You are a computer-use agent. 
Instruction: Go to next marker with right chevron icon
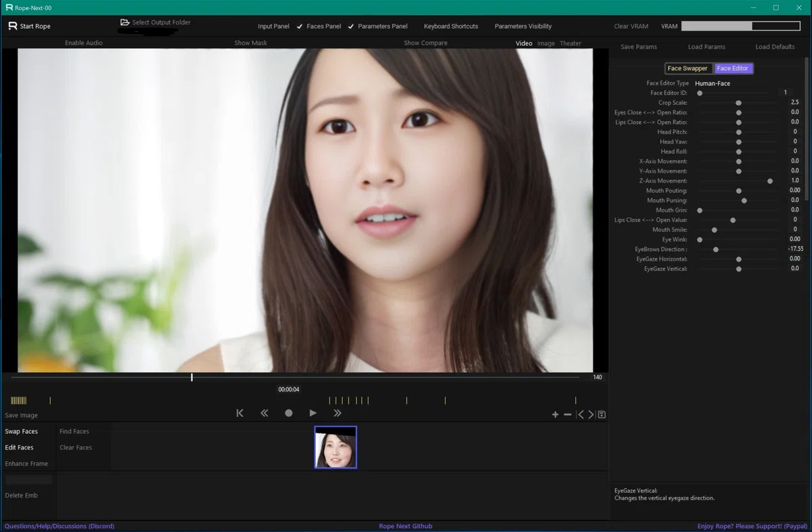click(x=591, y=414)
